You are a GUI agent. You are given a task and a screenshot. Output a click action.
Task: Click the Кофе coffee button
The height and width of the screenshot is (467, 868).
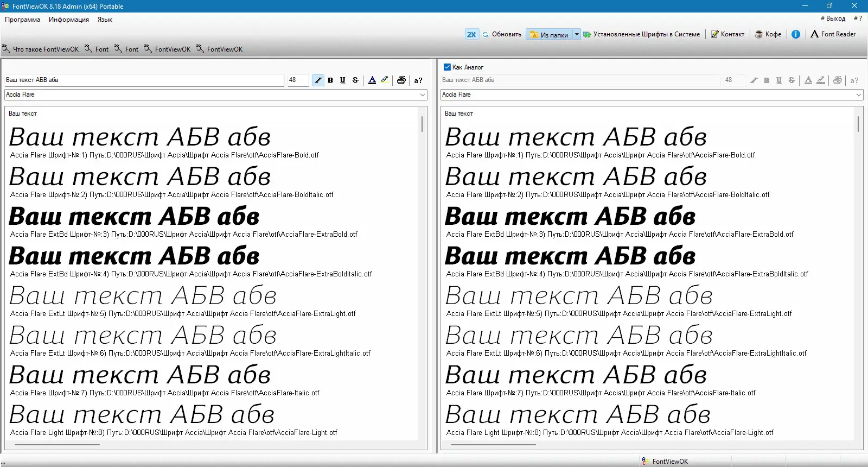coord(768,34)
